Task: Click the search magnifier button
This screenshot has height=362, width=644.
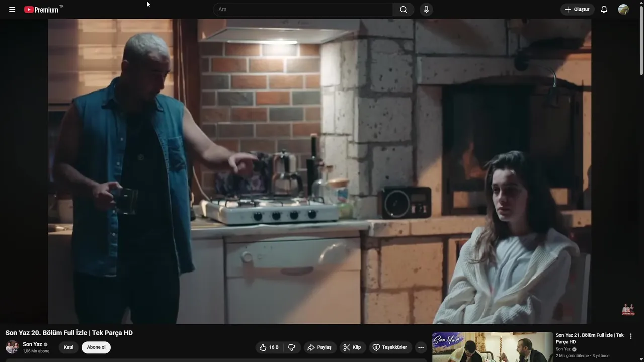Action: pyautogui.click(x=404, y=10)
